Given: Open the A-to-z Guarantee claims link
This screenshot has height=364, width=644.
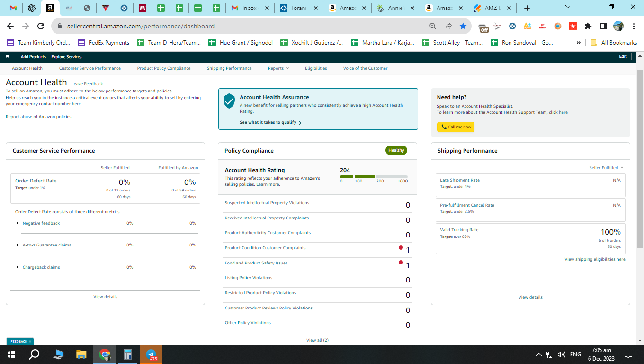Looking at the screenshot, I should tap(47, 245).
